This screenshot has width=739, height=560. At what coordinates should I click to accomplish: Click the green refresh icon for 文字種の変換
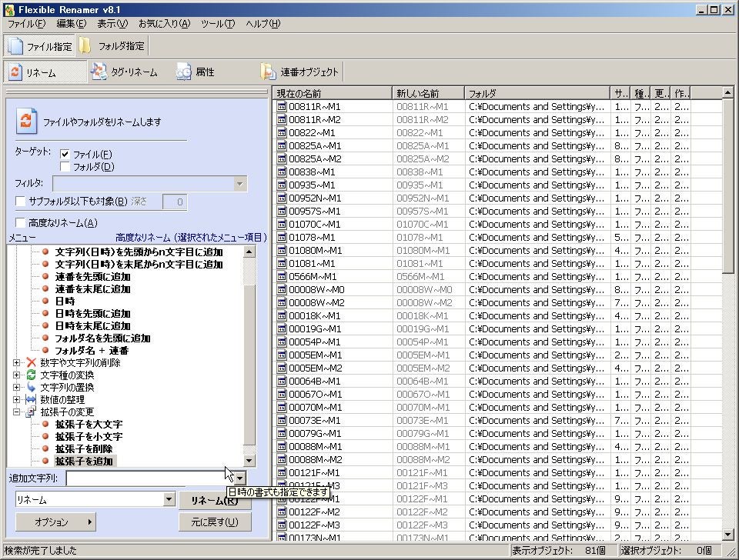(x=31, y=375)
